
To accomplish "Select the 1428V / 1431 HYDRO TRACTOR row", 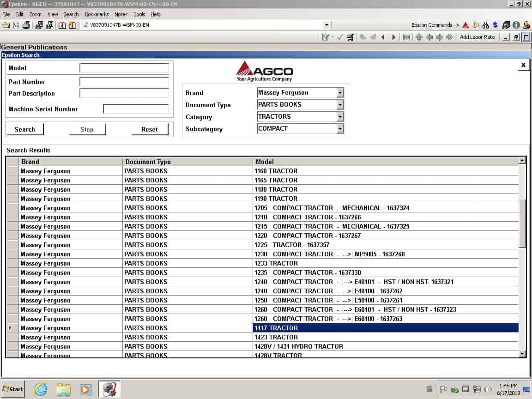I will (x=263, y=346).
